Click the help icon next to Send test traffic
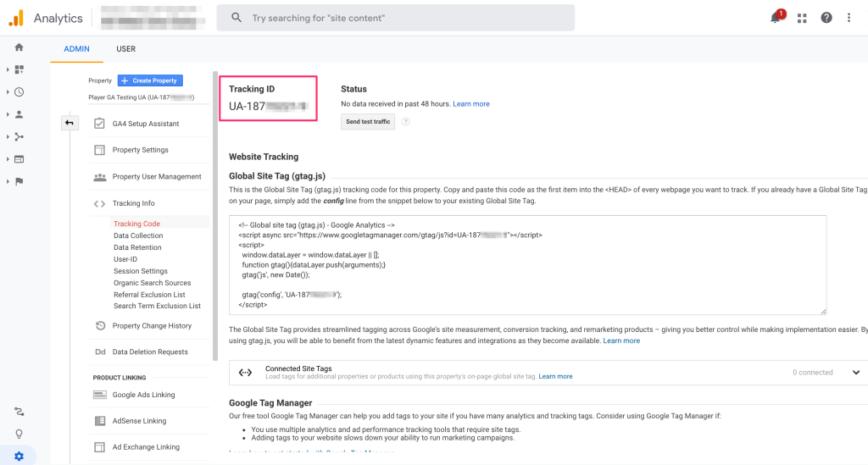 click(405, 122)
